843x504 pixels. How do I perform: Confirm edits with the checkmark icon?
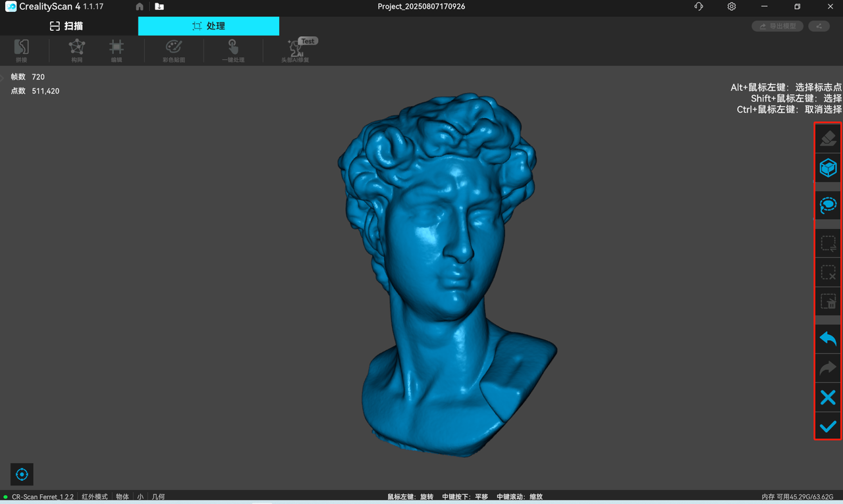click(828, 426)
